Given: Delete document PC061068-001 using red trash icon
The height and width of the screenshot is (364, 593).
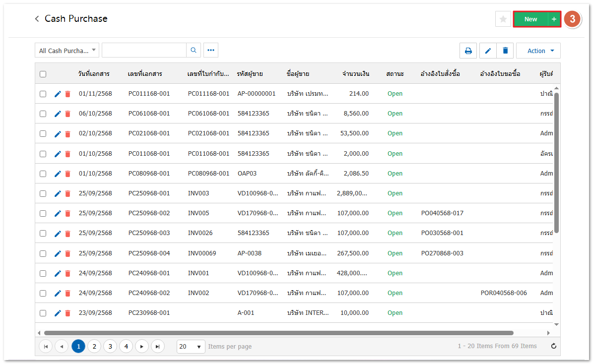Looking at the screenshot, I should tap(68, 114).
